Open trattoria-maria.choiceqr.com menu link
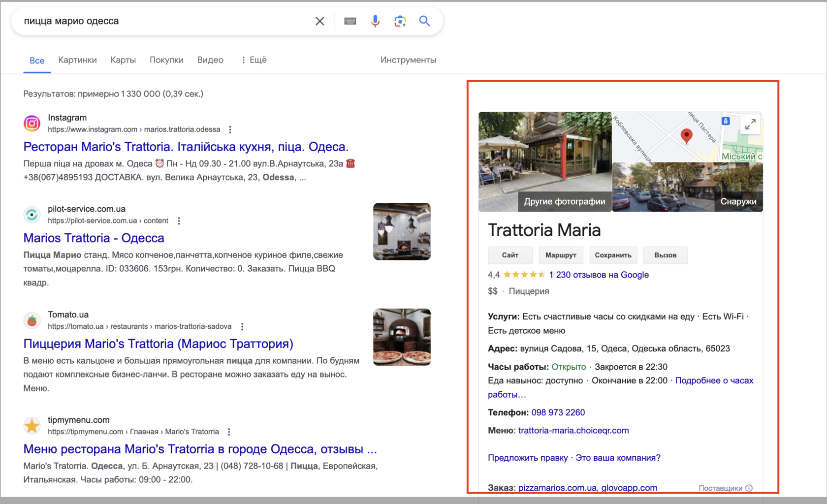 [x=573, y=430]
